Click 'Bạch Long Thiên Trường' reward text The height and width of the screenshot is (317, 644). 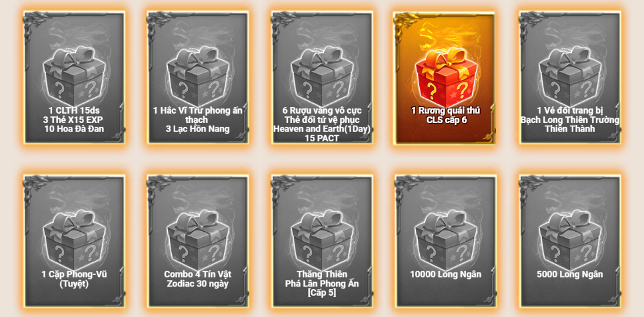[570, 120]
